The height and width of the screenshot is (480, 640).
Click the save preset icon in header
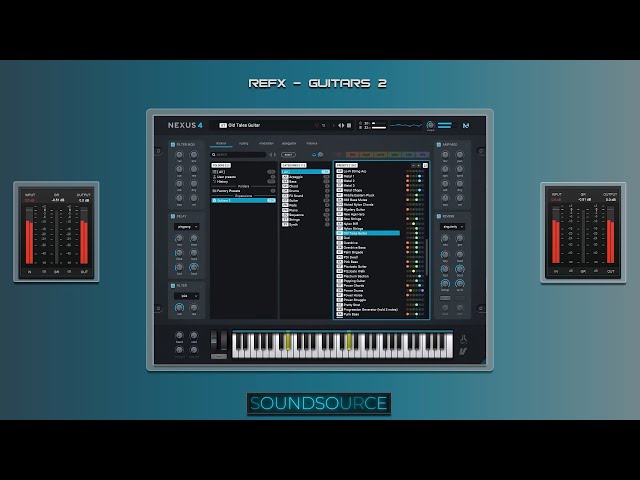coord(349,125)
